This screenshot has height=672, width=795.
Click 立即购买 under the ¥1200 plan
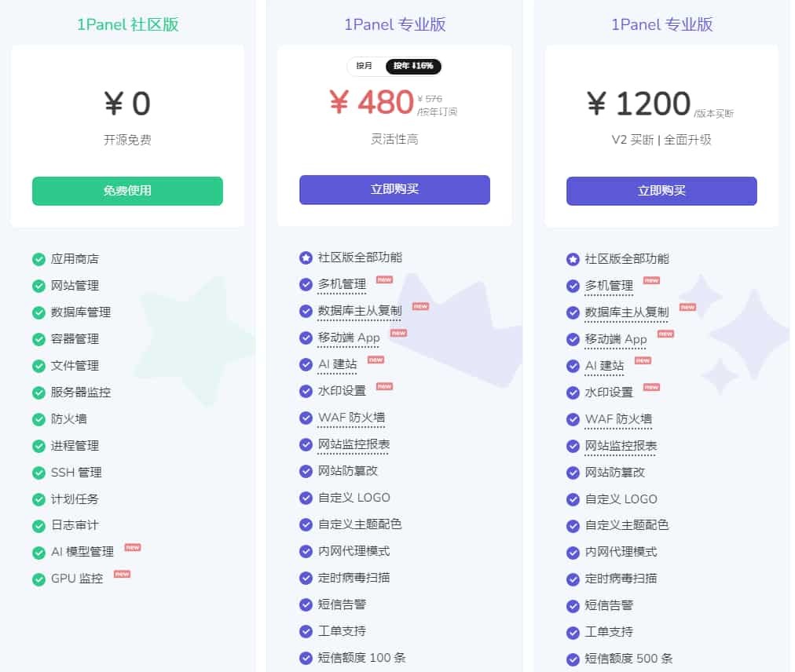tap(661, 191)
